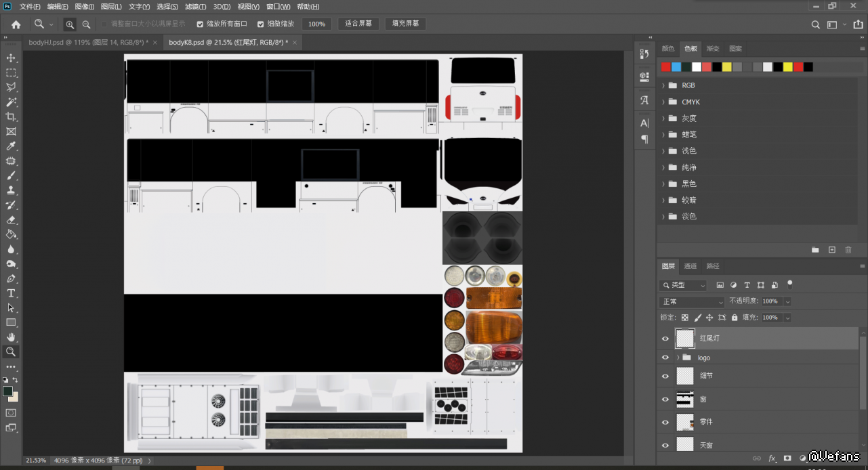The height and width of the screenshot is (470, 868).
Task: Activate the Hand tool
Action: point(11,337)
